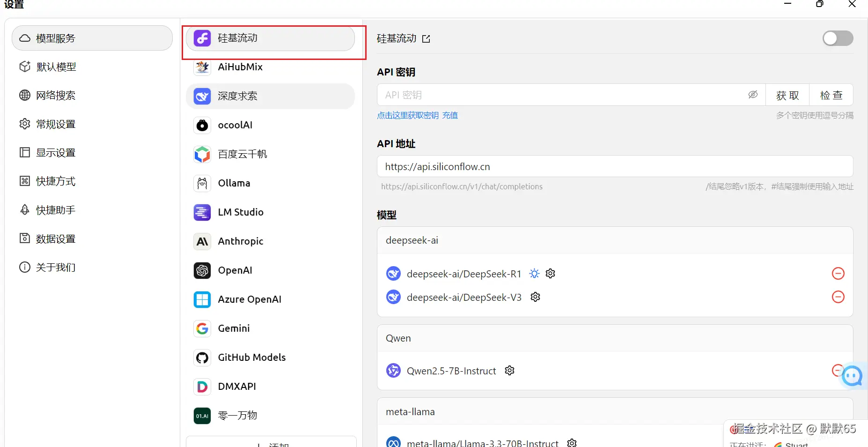Remove the DeepSeek-R1 model with minus icon
The height and width of the screenshot is (447, 868).
click(838, 273)
